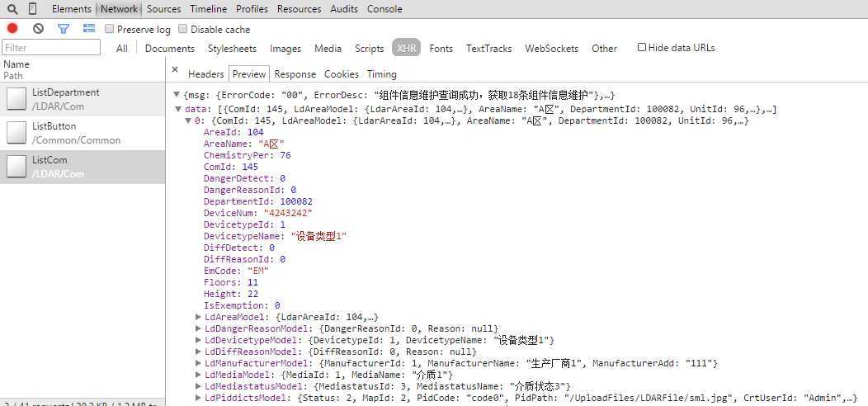
Task: Collapse the data array triangle
Action: 178,109
